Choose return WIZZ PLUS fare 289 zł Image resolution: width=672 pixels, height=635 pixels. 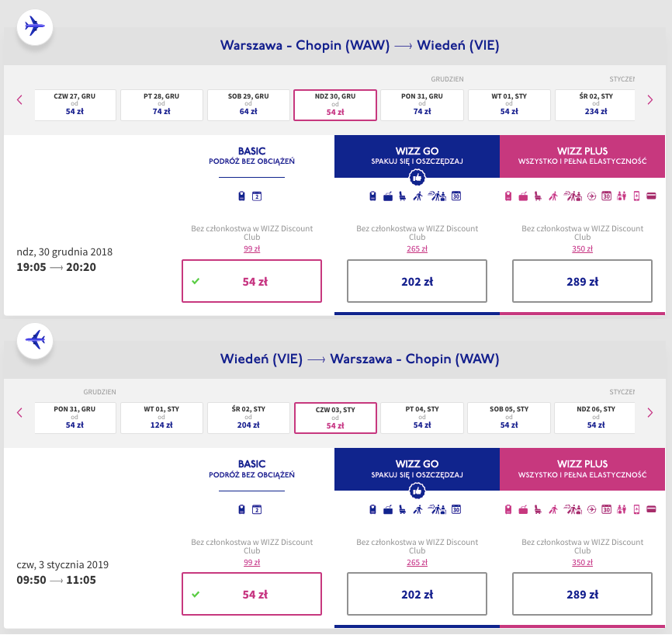point(583,594)
